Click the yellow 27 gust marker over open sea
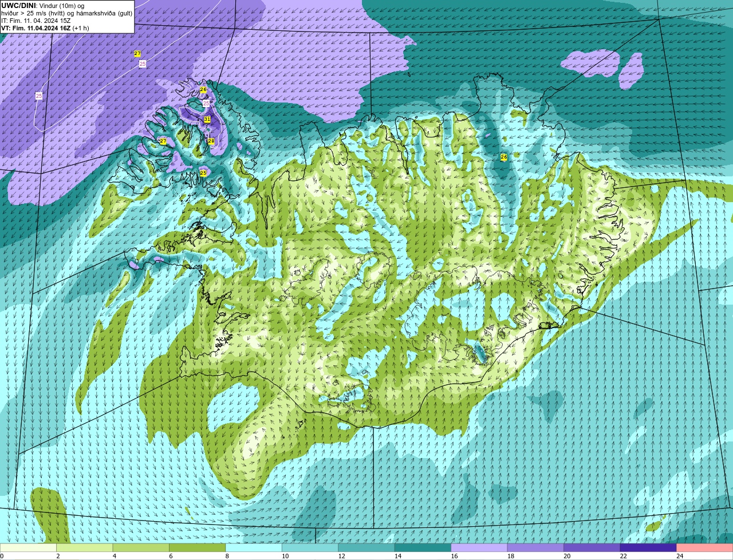 137,54
